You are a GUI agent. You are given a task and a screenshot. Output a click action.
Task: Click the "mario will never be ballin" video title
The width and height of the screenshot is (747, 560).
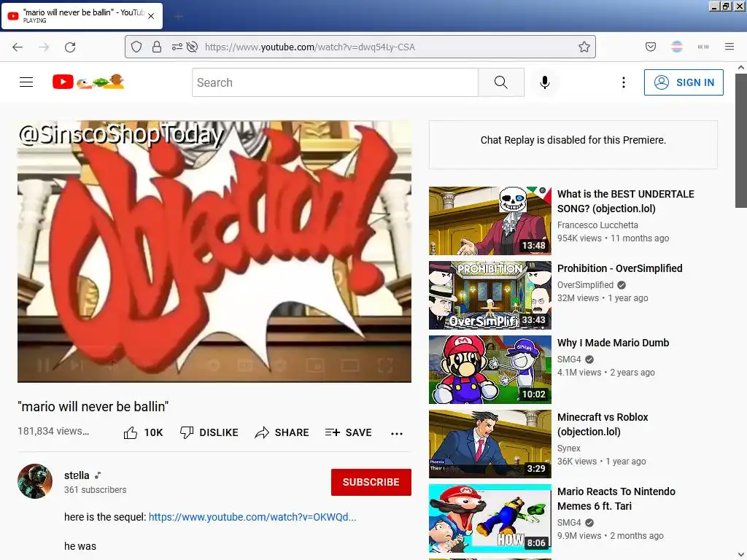click(93, 406)
